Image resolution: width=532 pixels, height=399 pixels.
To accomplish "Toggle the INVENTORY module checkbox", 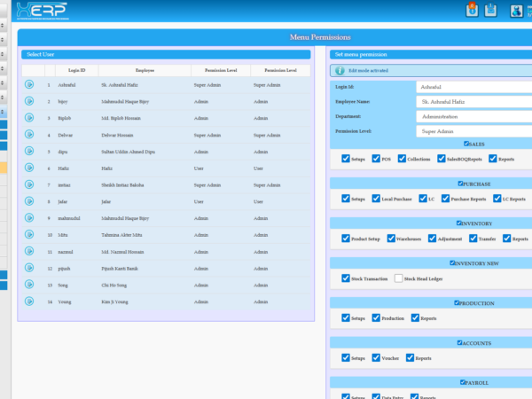I will click(x=458, y=223).
